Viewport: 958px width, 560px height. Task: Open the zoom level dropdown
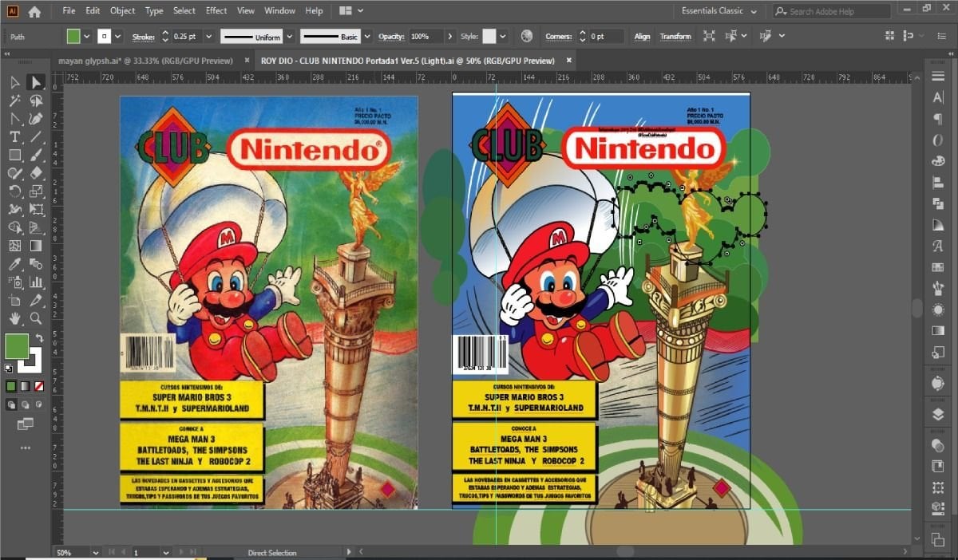point(96,552)
